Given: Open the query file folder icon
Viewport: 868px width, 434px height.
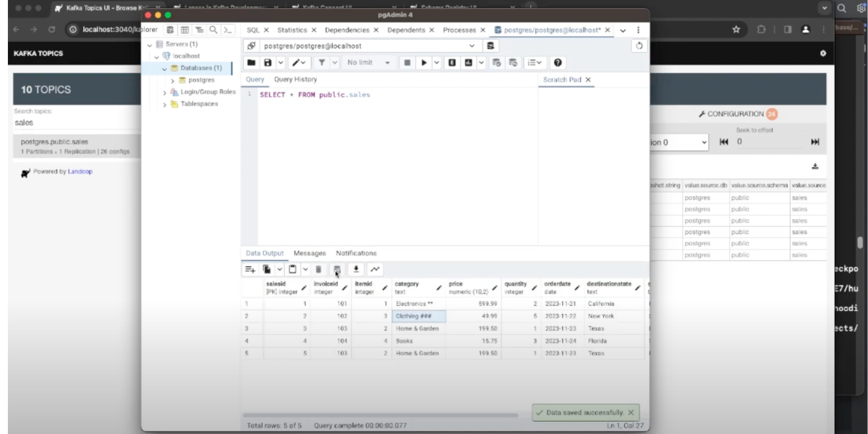Looking at the screenshot, I should [x=251, y=63].
